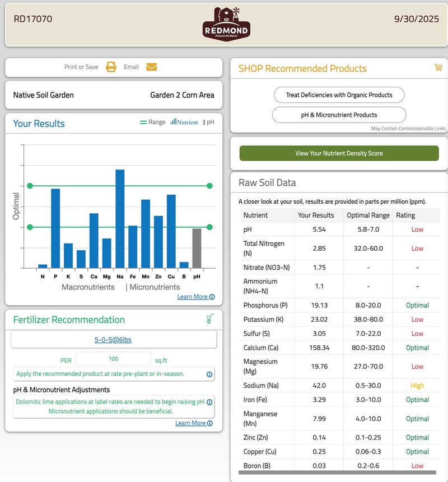
Task: Click the Nutrient bar-chart legend icon
Action: [x=174, y=121]
